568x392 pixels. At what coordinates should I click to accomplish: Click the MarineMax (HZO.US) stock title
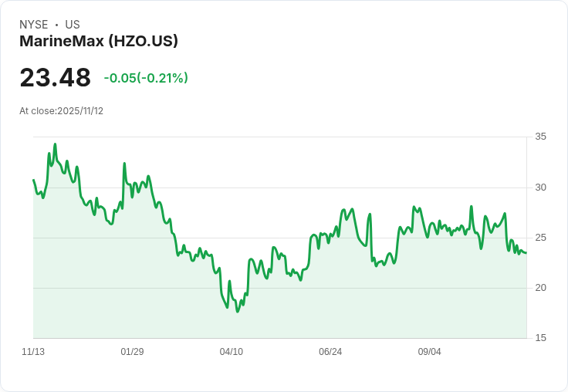click(x=99, y=41)
